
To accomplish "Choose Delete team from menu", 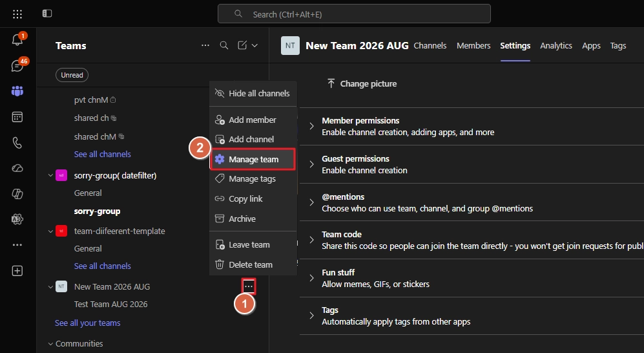I will pyautogui.click(x=253, y=264).
